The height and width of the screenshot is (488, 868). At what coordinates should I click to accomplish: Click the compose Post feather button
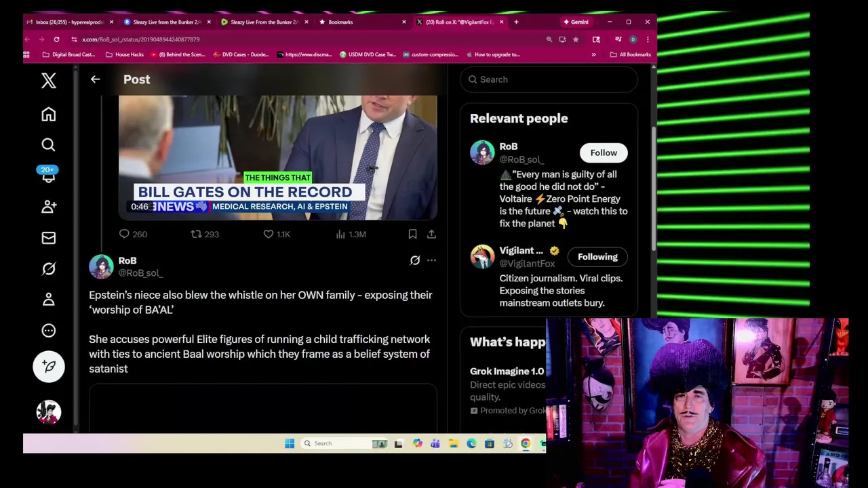[x=48, y=366]
